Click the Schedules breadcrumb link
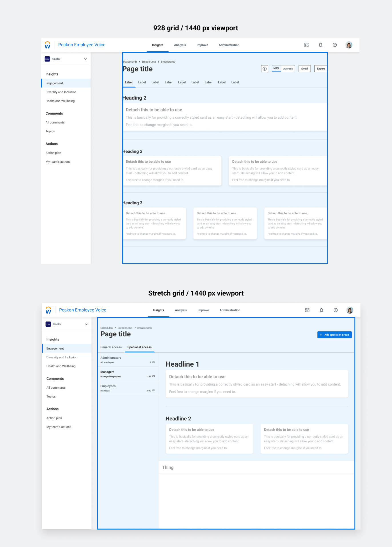Viewport: 392px width, 547px height. pyautogui.click(x=106, y=328)
